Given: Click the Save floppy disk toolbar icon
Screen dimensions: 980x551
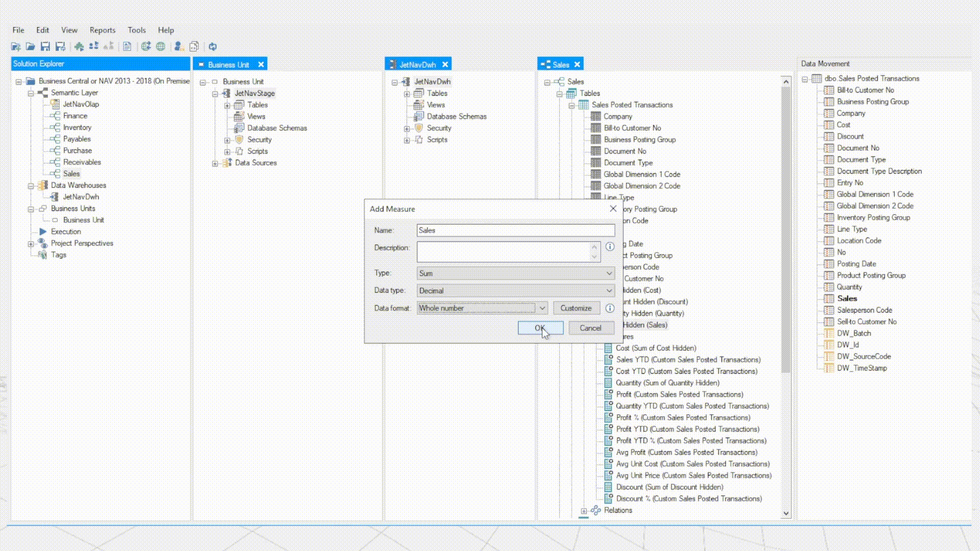Looking at the screenshot, I should [45, 46].
